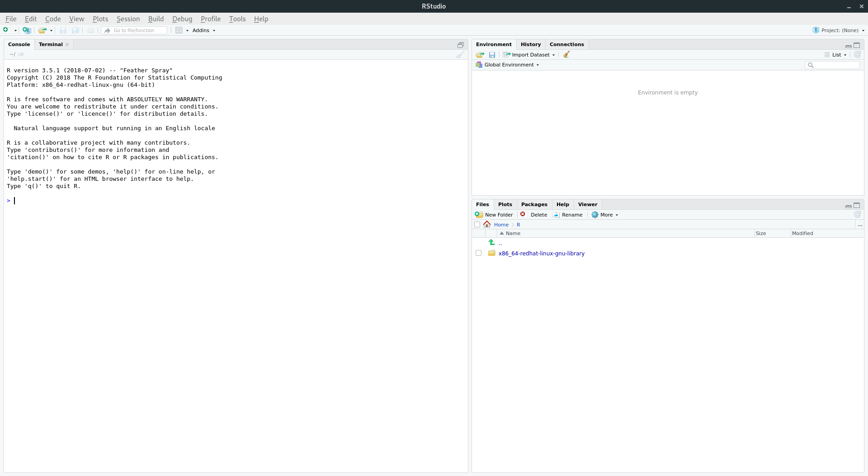Image resolution: width=868 pixels, height=476 pixels.
Task: Click the R breadcrumb link
Action: [x=519, y=225]
